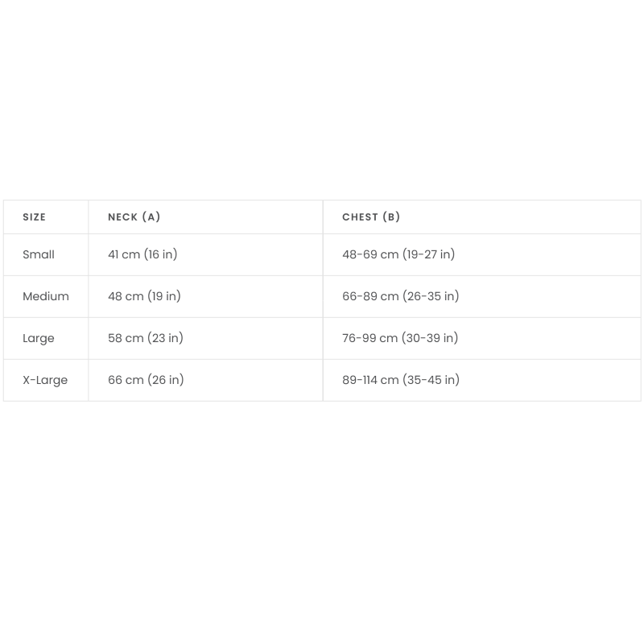Select the X-Large size row label
Screen dimensions: 644x644
45,380
